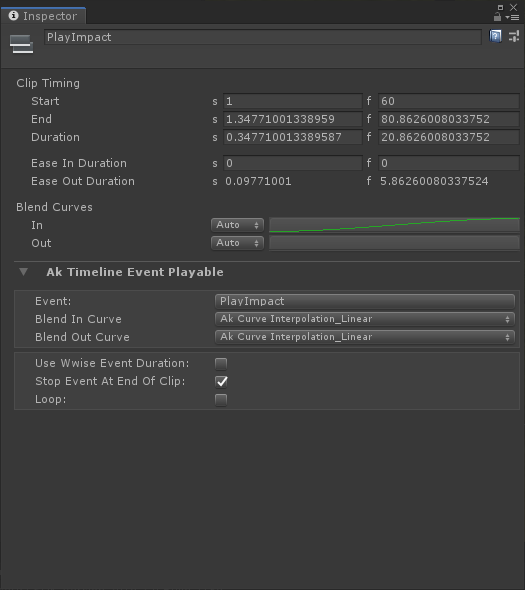The height and width of the screenshot is (590, 525).
Task: Click the clip asset icon beside PlayImpact
Action: pyautogui.click(x=21, y=44)
